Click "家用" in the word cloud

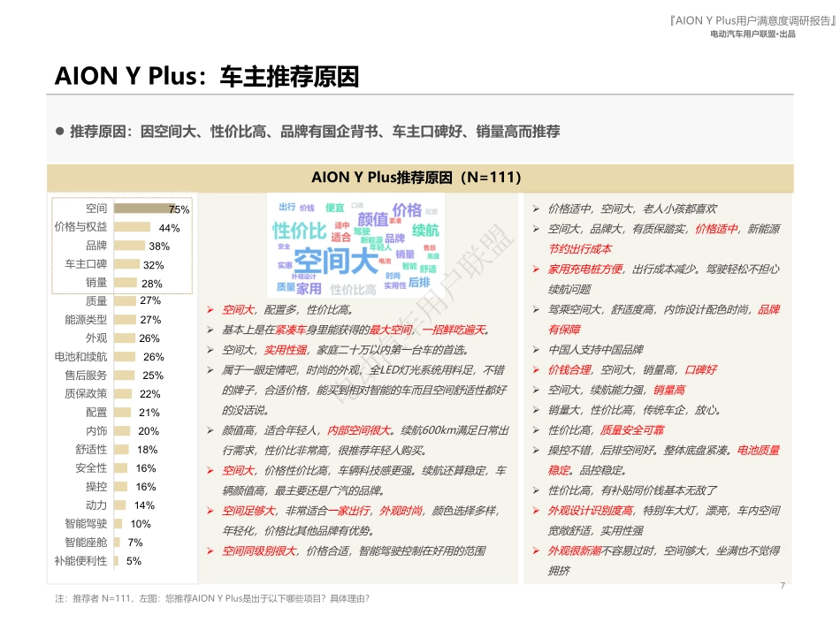point(309,286)
